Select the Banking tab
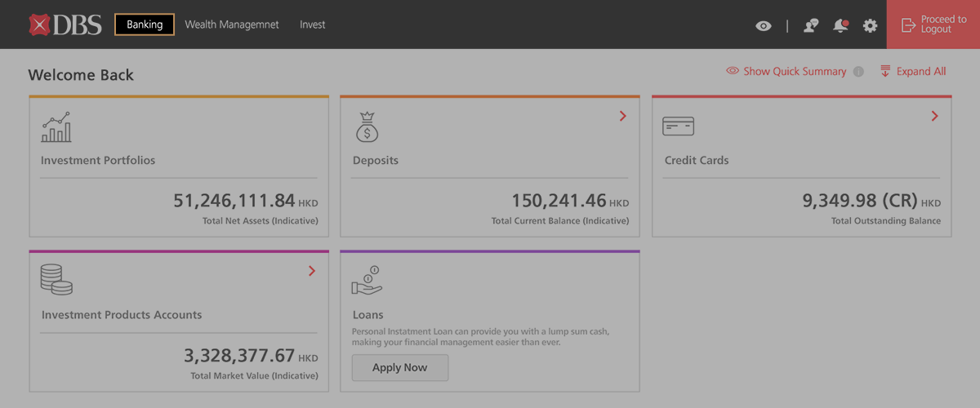 tap(145, 24)
